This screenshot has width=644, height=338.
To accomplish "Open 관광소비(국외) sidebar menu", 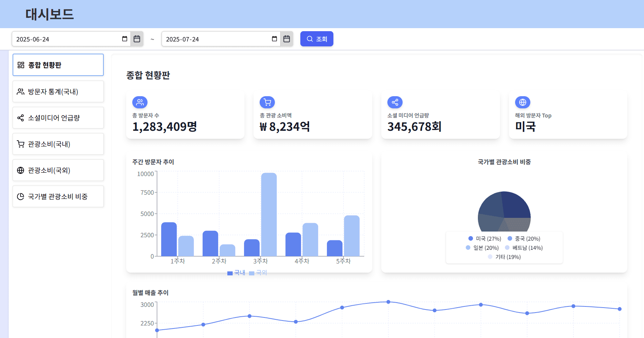I will click(58, 170).
